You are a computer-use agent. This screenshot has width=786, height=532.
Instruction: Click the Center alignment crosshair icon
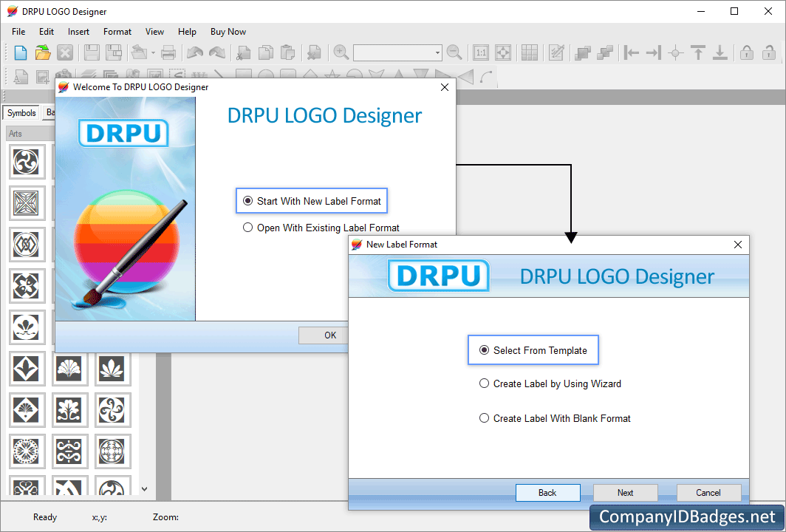(x=676, y=52)
